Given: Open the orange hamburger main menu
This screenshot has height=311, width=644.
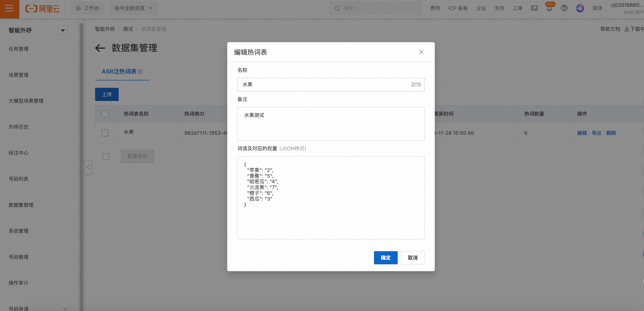Looking at the screenshot, I should 9,9.
